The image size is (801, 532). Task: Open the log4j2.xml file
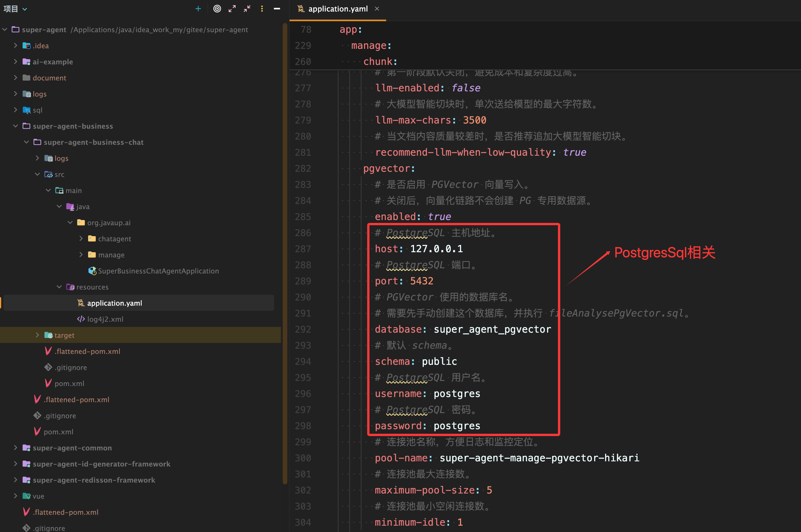coord(105,319)
